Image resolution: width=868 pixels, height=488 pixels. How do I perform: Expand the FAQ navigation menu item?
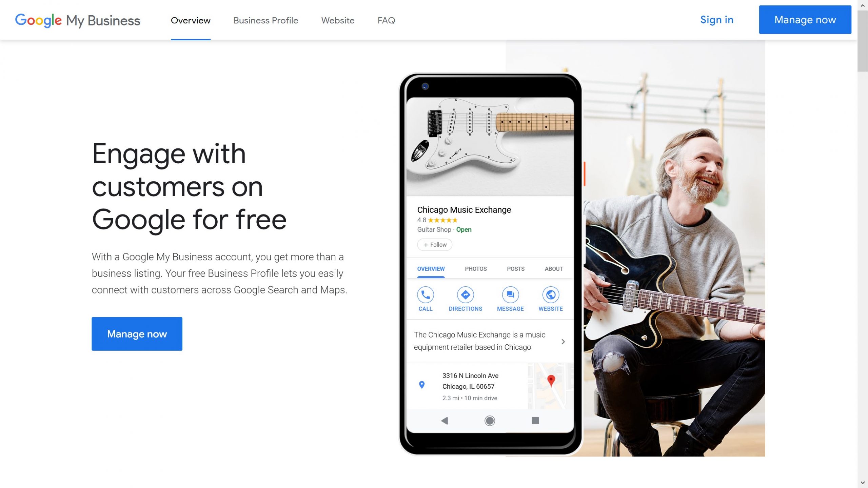pyautogui.click(x=386, y=20)
